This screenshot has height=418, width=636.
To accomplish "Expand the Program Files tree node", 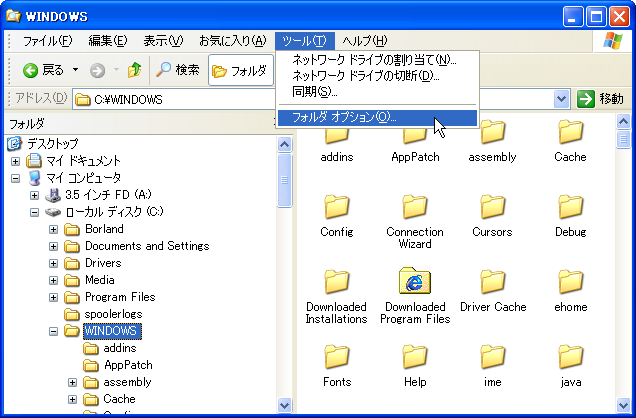I will [54, 297].
